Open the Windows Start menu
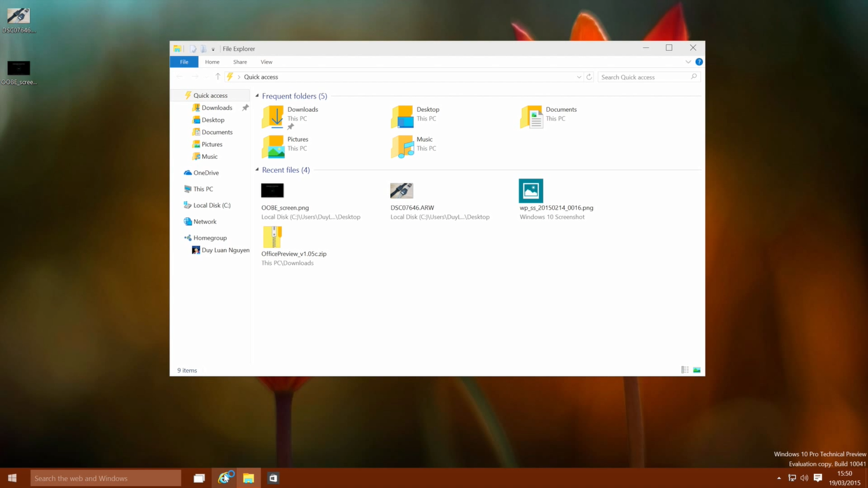This screenshot has width=868, height=488. pos(12,478)
